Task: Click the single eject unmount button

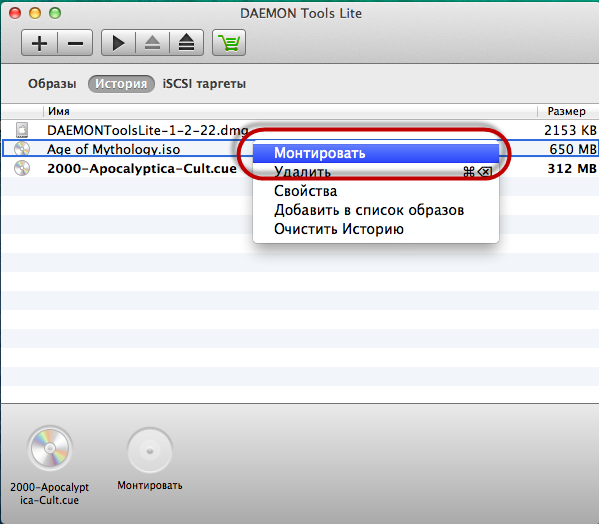Action: pos(152,43)
